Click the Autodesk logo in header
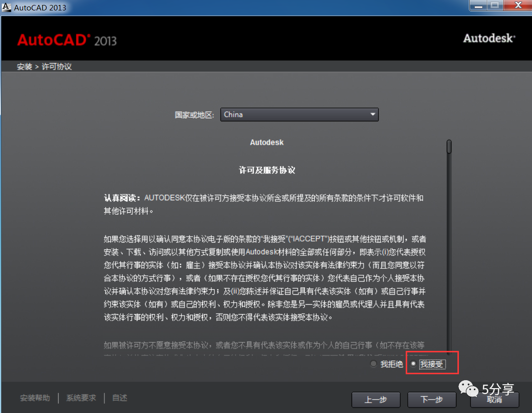 coord(489,38)
